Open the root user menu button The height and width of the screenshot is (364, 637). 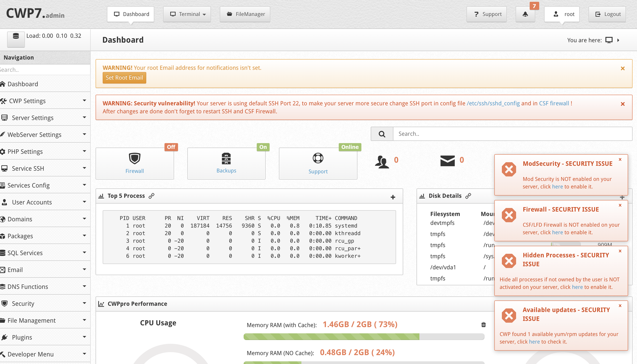(562, 14)
